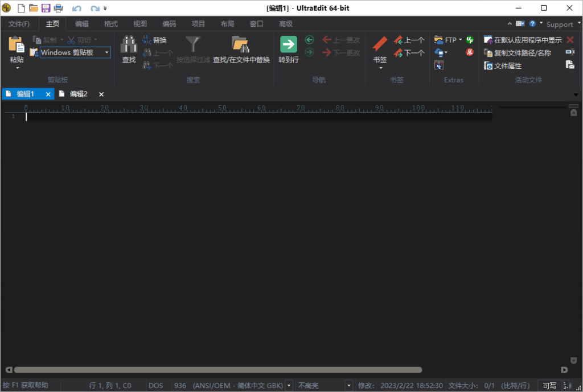Switch to the Project (项目) ribbon tab

198,24
